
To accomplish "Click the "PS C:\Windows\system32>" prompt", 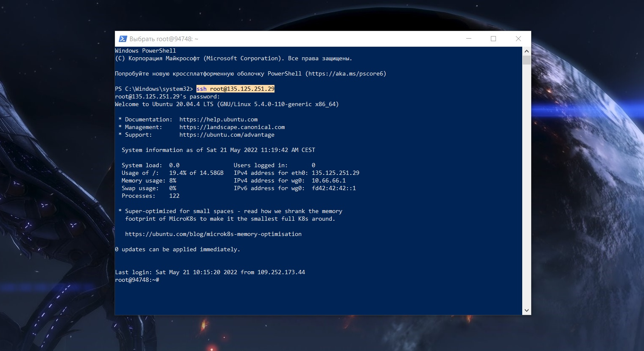I will coord(154,89).
